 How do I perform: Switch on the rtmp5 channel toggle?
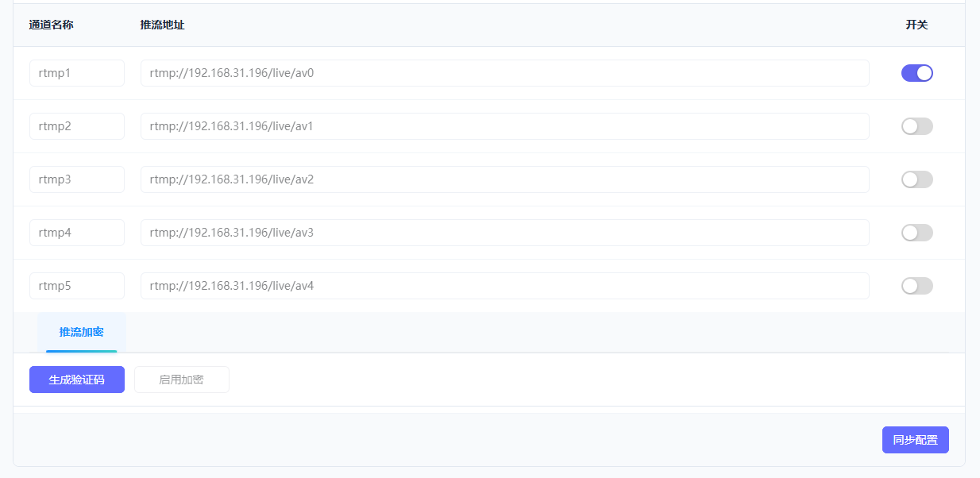(916, 286)
